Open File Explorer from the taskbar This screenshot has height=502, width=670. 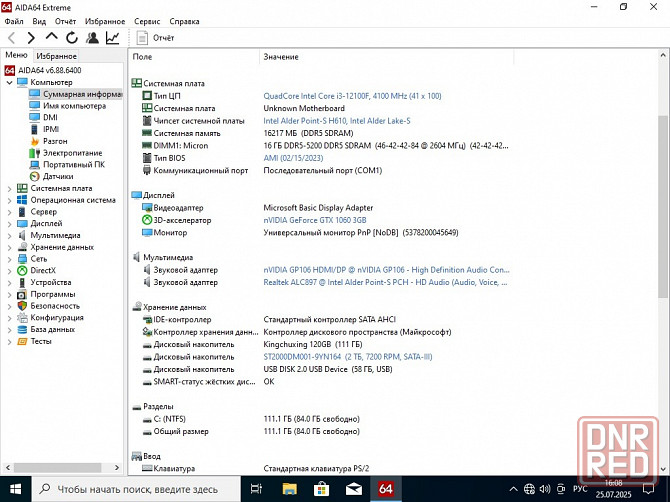click(x=289, y=489)
